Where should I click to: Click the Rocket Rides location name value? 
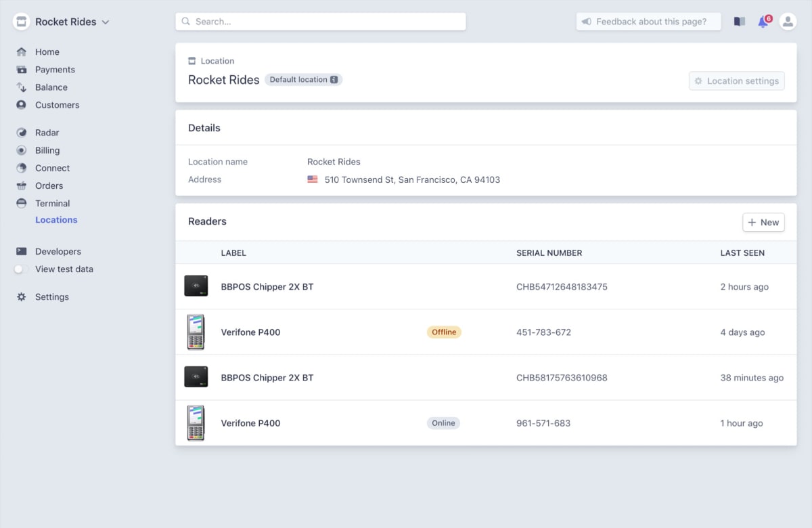[x=334, y=162]
